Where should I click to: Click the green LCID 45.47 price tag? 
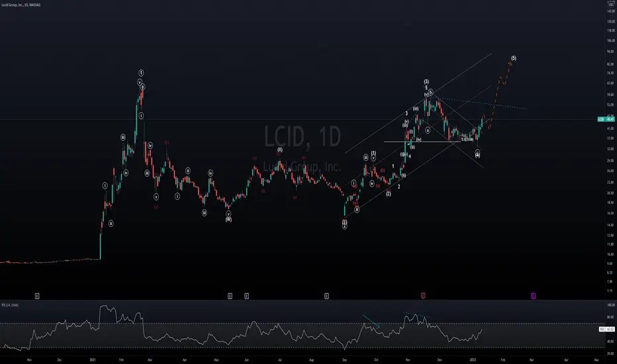(x=606, y=119)
